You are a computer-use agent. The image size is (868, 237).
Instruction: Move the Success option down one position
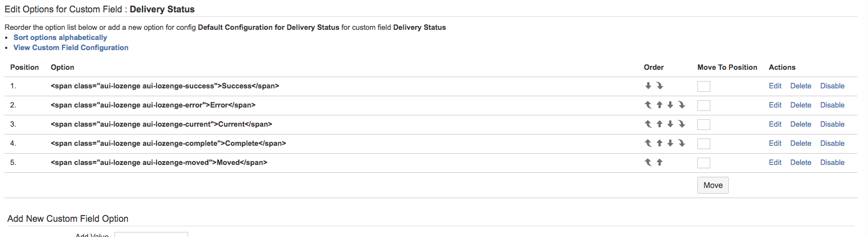click(x=648, y=86)
